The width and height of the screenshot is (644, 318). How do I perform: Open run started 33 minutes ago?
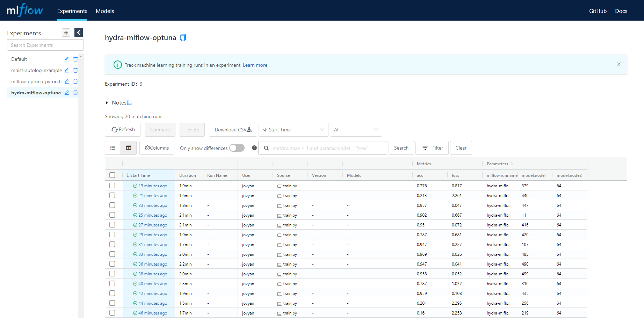(153, 254)
